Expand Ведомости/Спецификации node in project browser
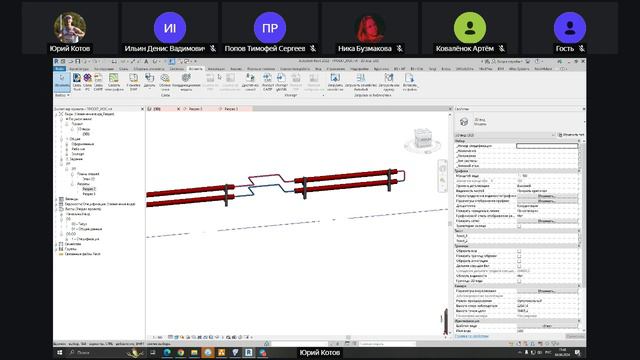The image size is (640, 360). (x=56, y=204)
